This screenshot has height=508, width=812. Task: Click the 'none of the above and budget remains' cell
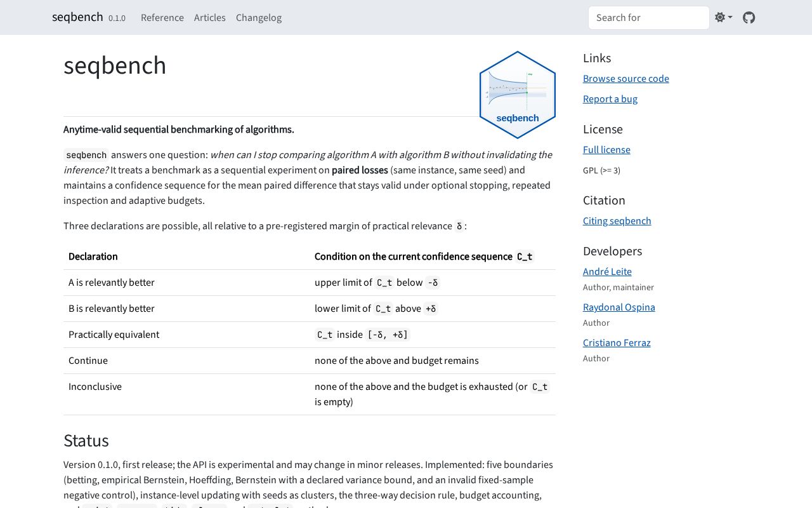pos(433,361)
